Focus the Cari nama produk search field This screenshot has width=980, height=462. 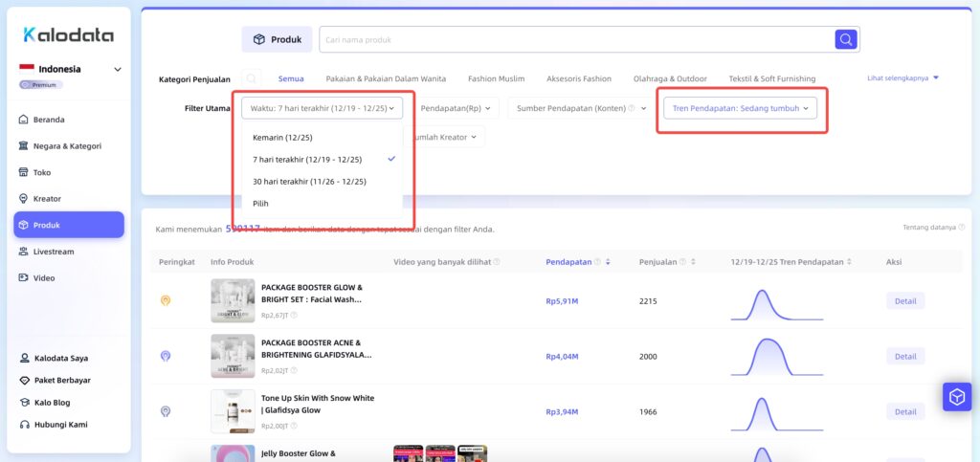(576, 39)
